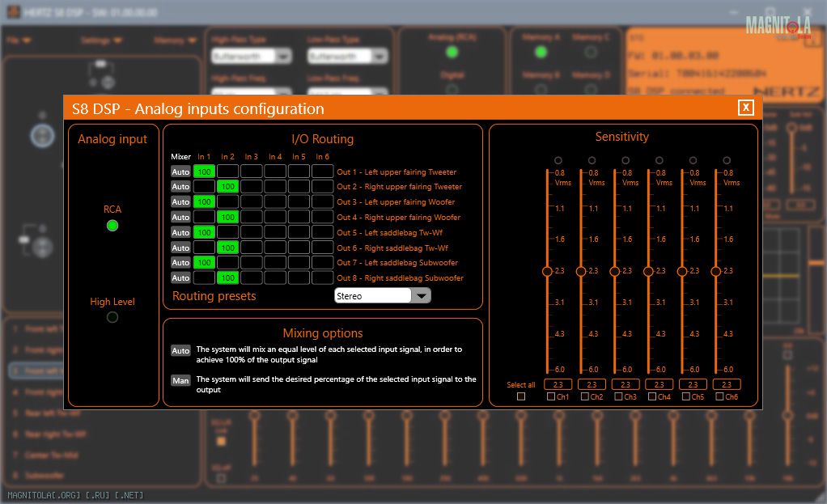The image size is (827, 504).
Task: Toggle the Auto mixer button for Out 4
Action: coord(180,217)
